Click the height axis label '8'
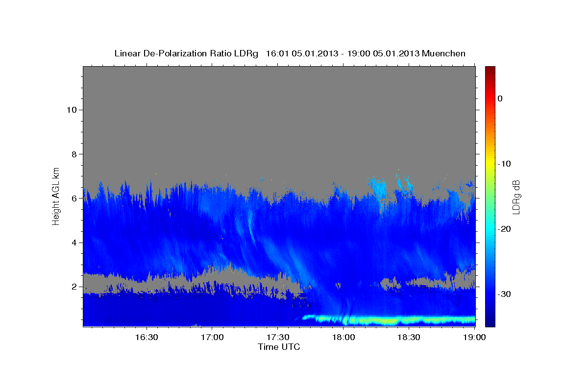This screenshot has width=588, height=392. point(74,154)
